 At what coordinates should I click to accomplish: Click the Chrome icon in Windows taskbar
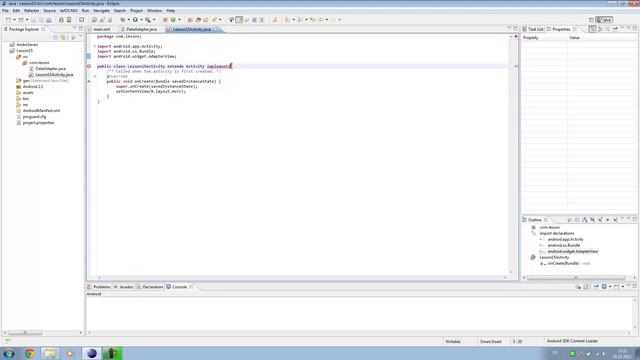point(29,353)
